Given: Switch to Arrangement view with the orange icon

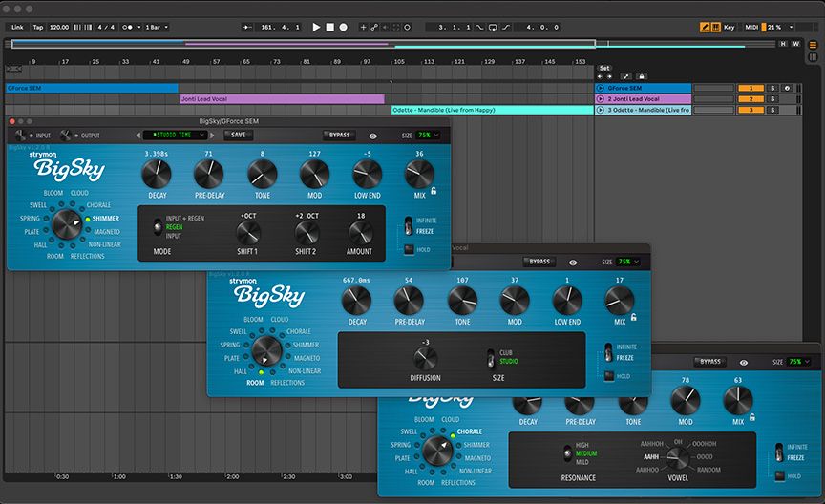Looking at the screenshot, I should pos(813,45).
